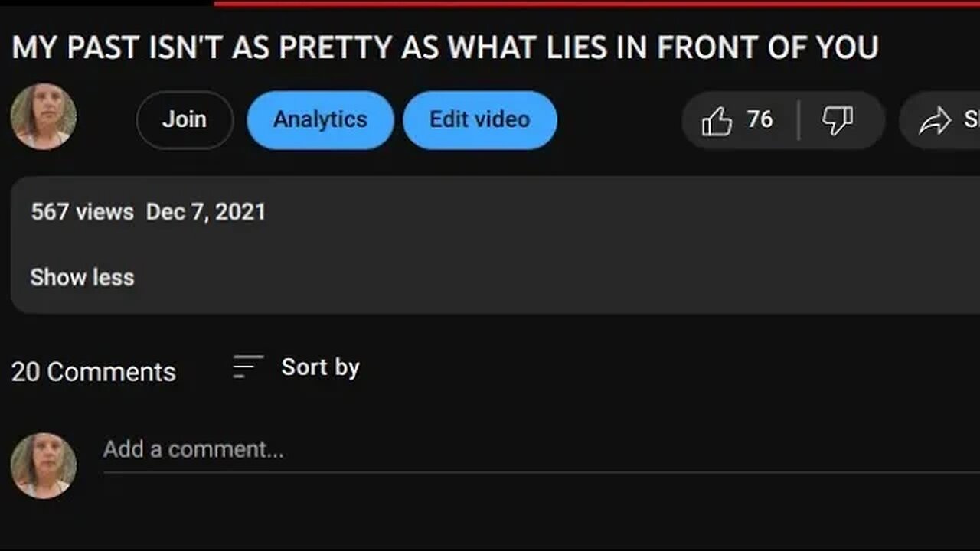Image resolution: width=980 pixels, height=551 pixels.
Task: Click the Sort by lines icon
Action: pos(248,367)
